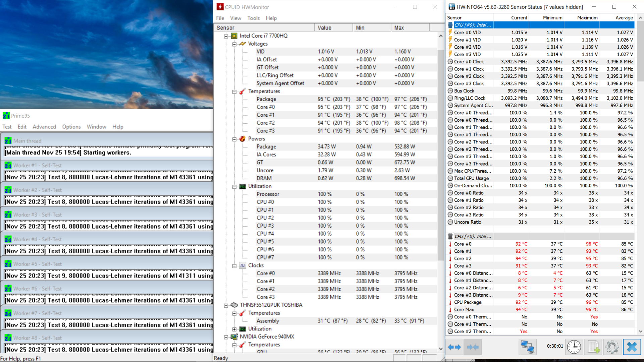Click the Clocks waveform icon in HWMonitor

coord(243,265)
